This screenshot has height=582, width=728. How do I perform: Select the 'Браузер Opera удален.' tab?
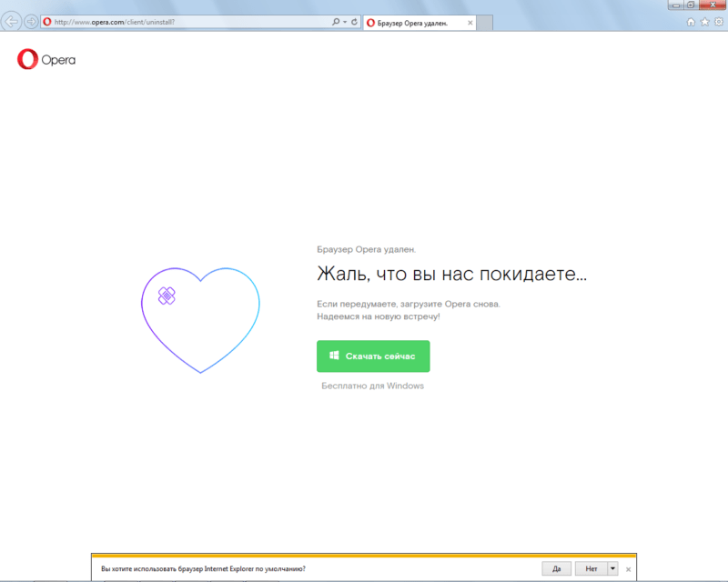(420, 23)
